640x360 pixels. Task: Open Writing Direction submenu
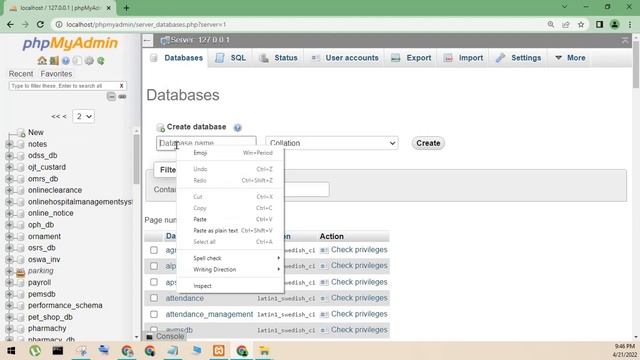(x=231, y=270)
